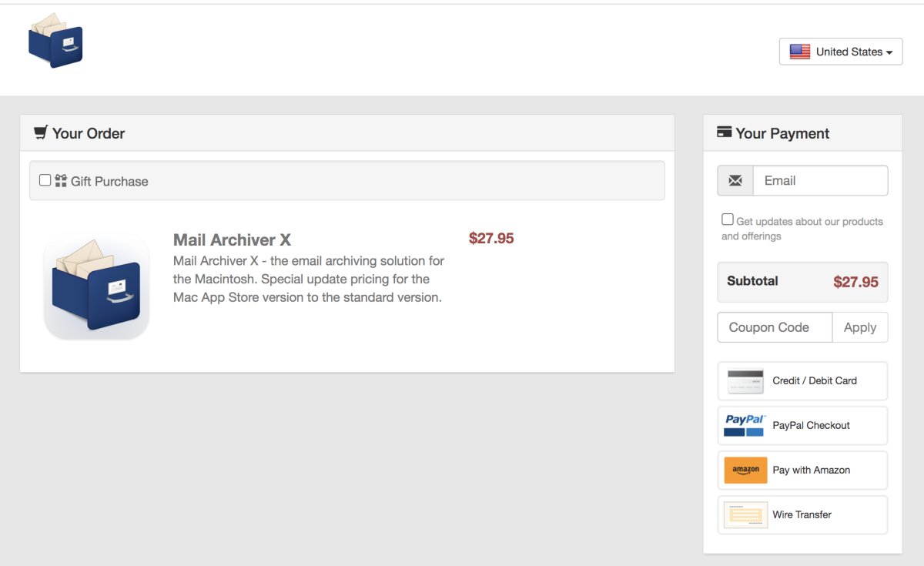The height and width of the screenshot is (566, 924).
Task: Click the envelope icon beside Email field
Action: tap(735, 181)
